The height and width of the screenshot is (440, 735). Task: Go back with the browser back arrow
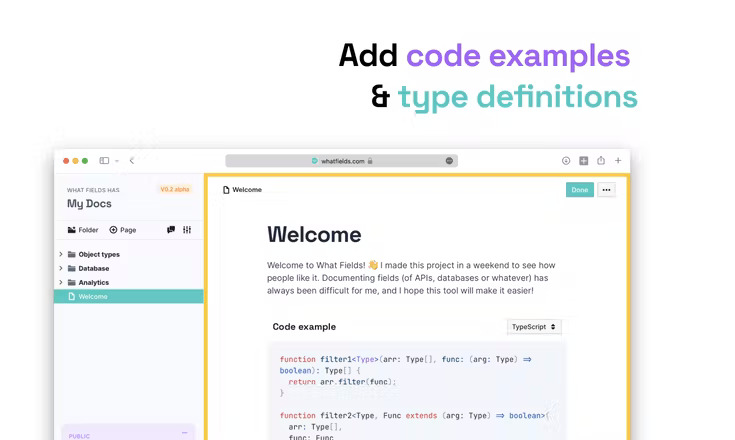(x=132, y=161)
